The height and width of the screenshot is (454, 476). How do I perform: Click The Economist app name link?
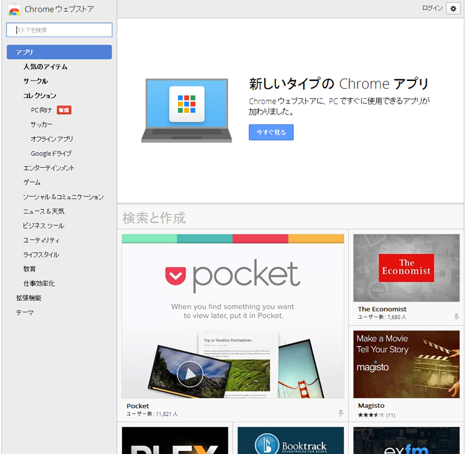coord(382,309)
